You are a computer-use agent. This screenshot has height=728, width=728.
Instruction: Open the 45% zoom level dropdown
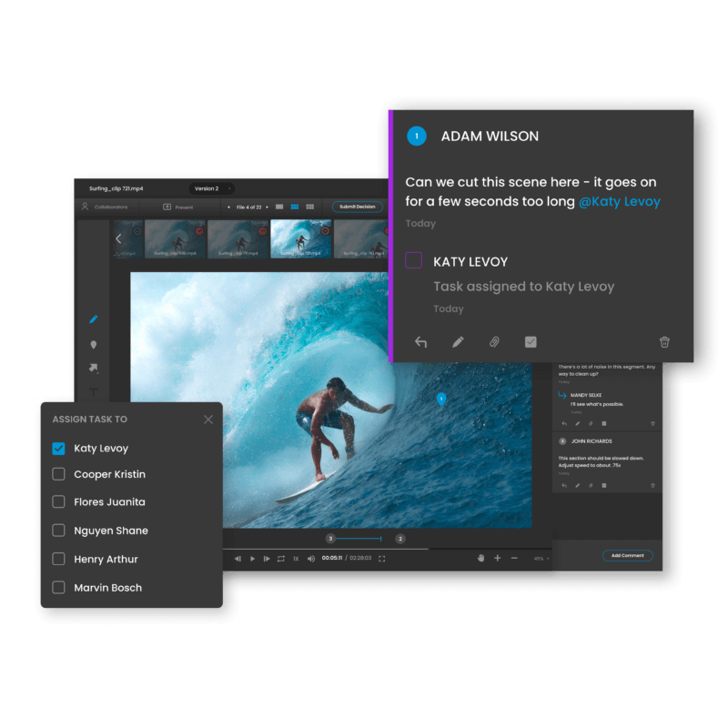[x=541, y=559]
